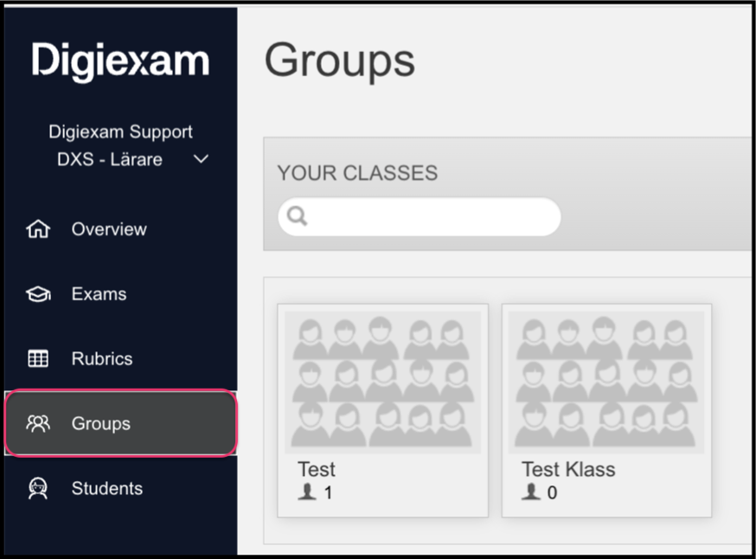Screen dimensions: 756x559
Task: Click the Overview home icon
Action: point(38,228)
